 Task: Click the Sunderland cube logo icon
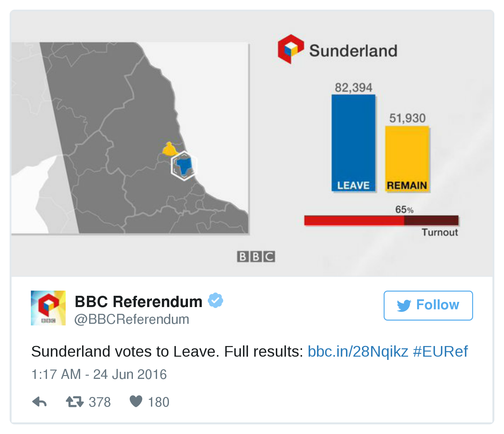pyautogui.click(x=291, y=49)
